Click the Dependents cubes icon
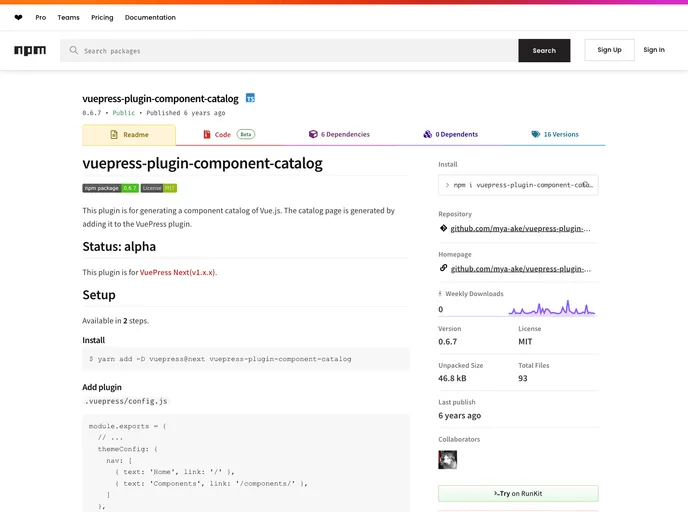The width and height of the screenshot is (688, 512). point(427,134)
